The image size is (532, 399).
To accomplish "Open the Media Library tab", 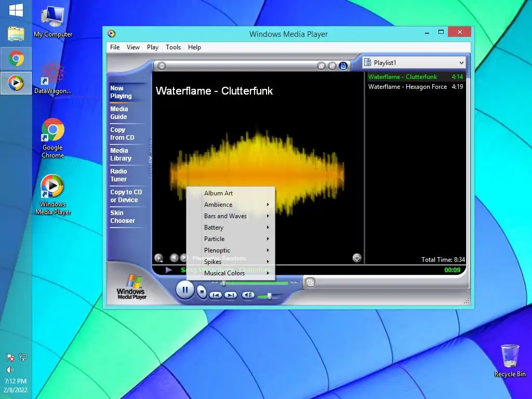I will tap(126, 154).
